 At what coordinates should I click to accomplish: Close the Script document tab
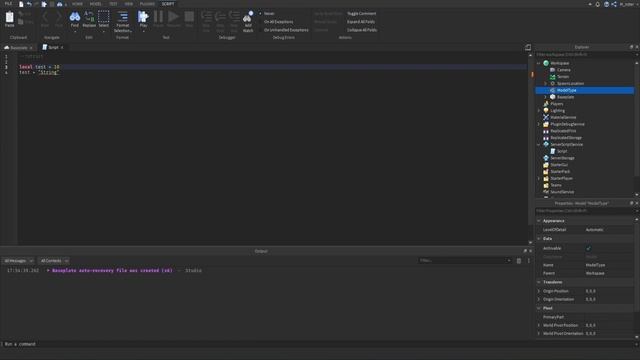62,47
